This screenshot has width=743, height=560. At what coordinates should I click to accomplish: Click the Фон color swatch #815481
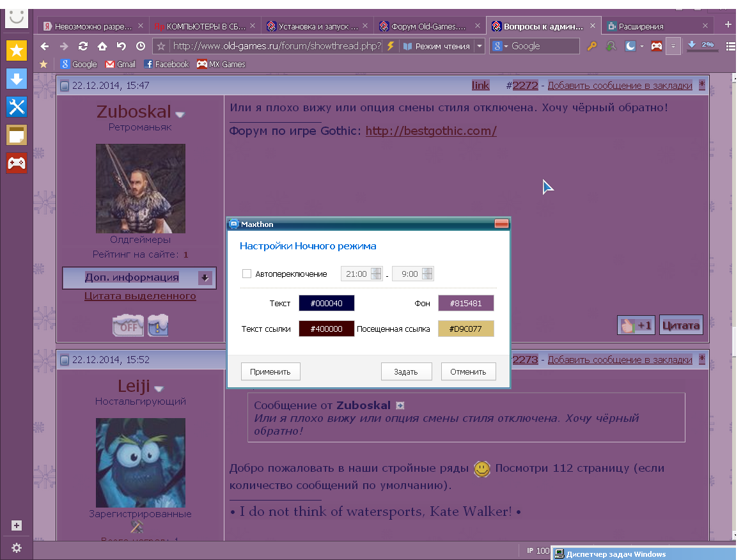tap(465, 303)
